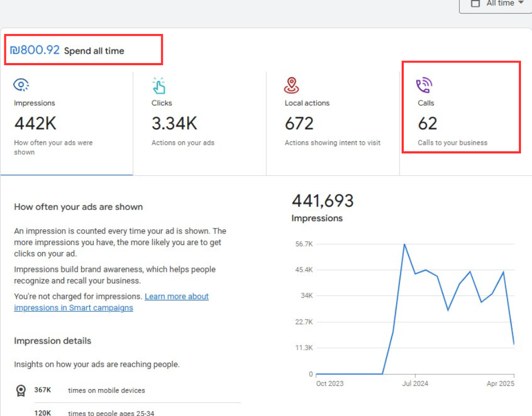Click Calls to your business description

click(452, 143)
